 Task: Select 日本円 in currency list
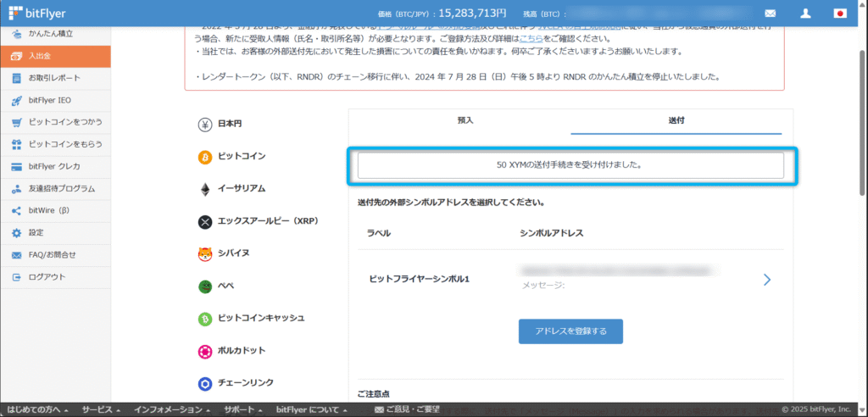(x=229, y=124)
